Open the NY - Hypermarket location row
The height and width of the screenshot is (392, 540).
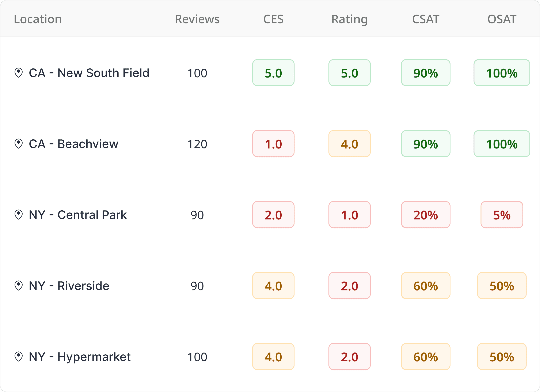[80, 357]
